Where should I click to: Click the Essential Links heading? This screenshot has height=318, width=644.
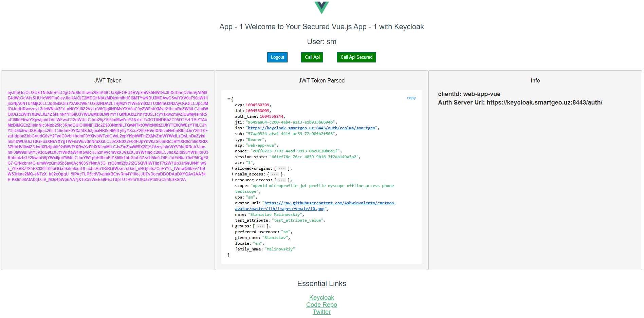click(x=321, y=284)
